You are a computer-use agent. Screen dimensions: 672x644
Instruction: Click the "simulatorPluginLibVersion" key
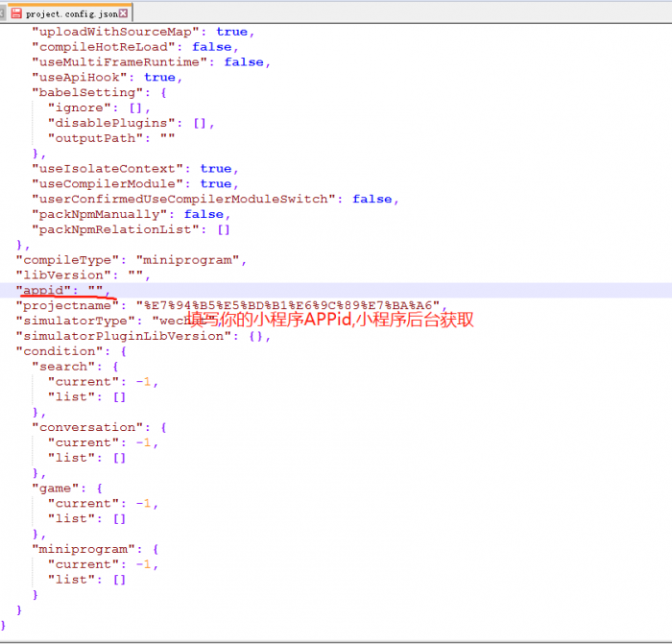(x=123, y=336)
